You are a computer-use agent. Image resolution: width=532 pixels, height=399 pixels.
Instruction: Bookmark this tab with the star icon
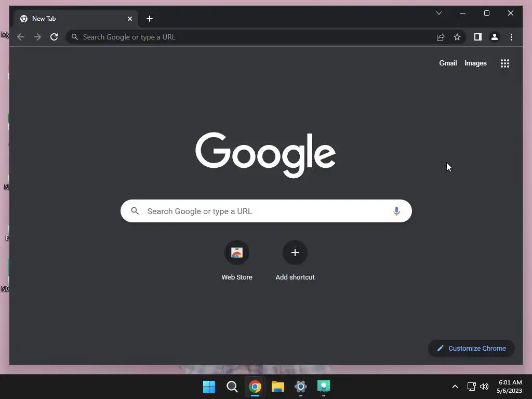pyautogui.click(x=457, y=37)
